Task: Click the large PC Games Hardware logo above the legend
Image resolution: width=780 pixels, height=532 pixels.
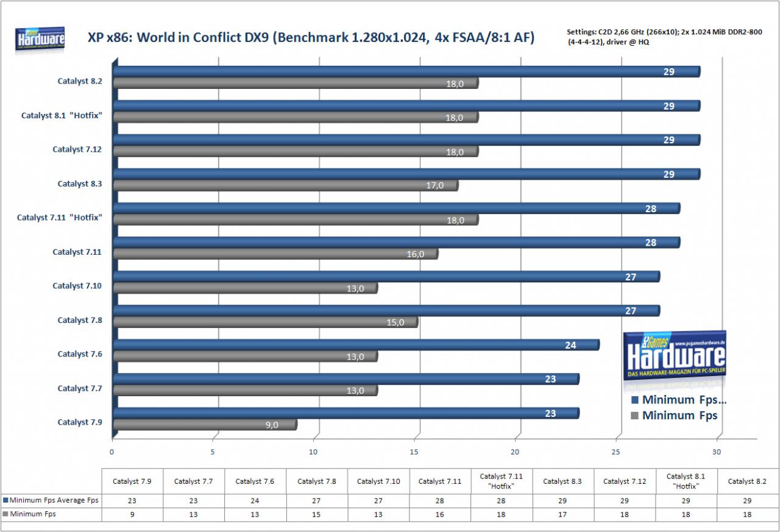Action: [675, 356]
